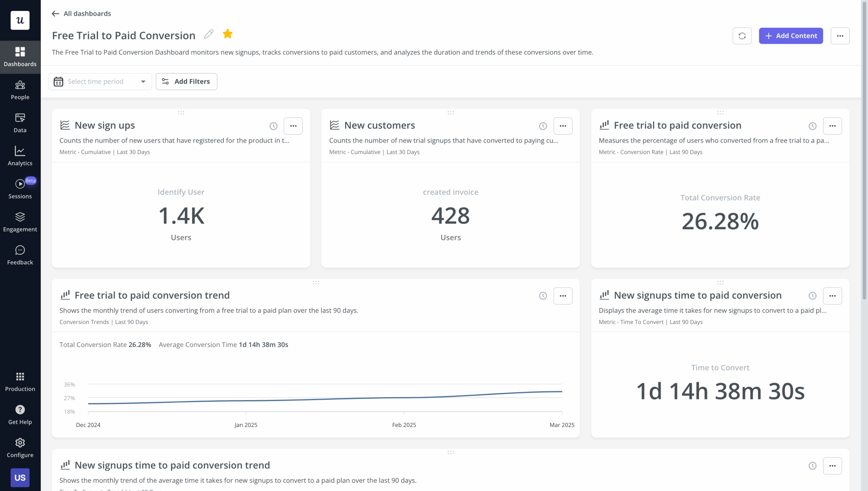Unfavorite the dashboard by clicking the star
The height and width of the screenshot is (491, 868).
[228, 34]
